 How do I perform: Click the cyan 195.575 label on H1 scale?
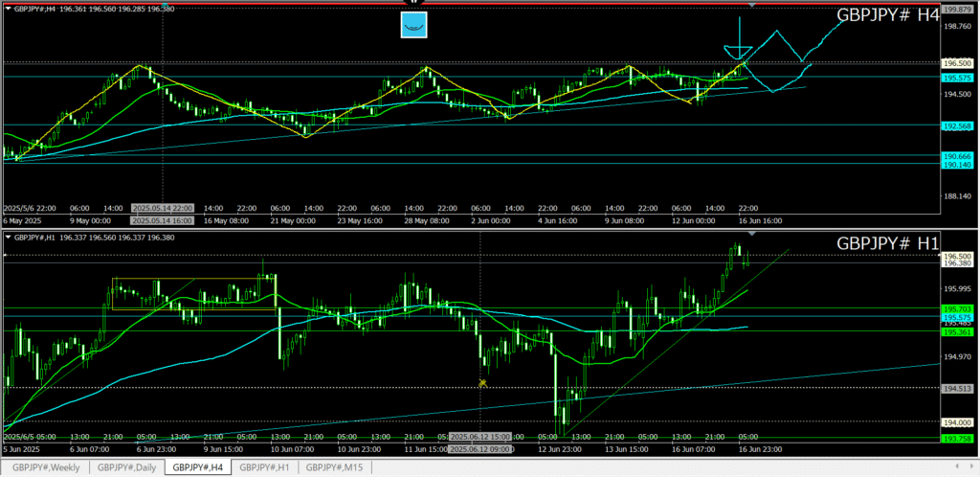tap(957, 318)
